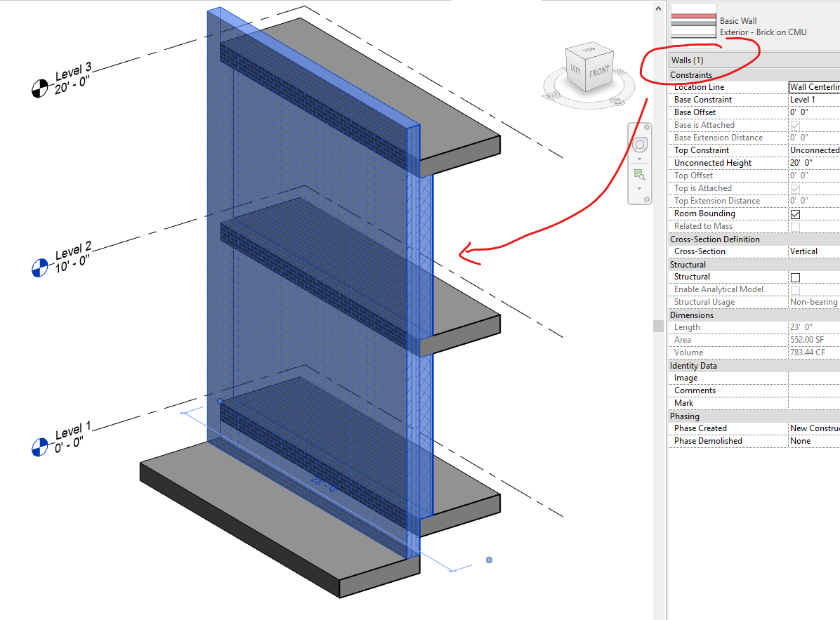Click the Comments field to edit it

click(x=815, y=390)
